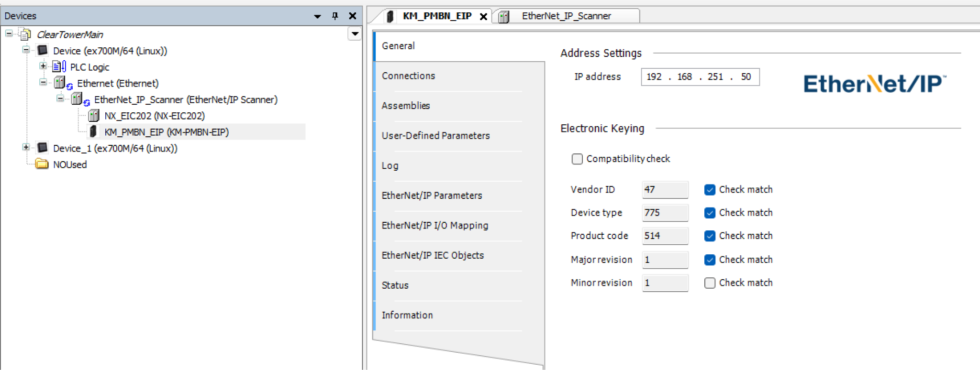The height and width of the screenshot is (370, 980).
Task: Open the Connections section
Action: point(408,76)
